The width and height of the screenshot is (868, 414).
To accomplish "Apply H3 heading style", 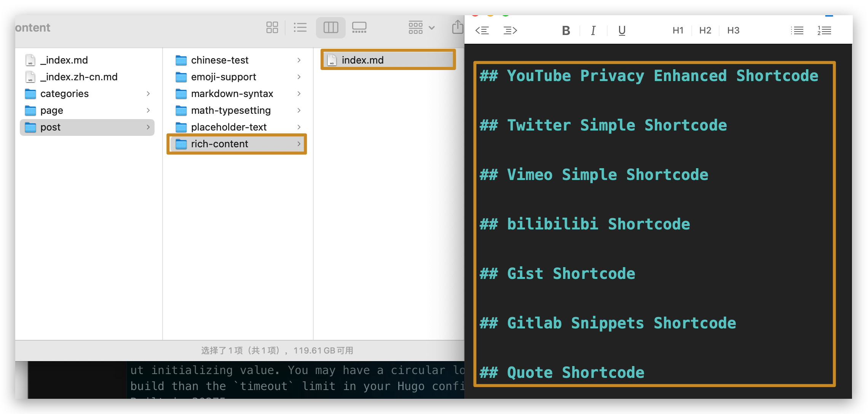I will pos(733,30).
